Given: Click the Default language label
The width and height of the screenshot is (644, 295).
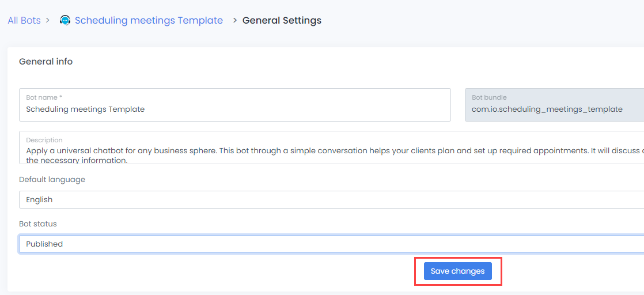Looking at the screenshot, I should (x=52, y=180).
